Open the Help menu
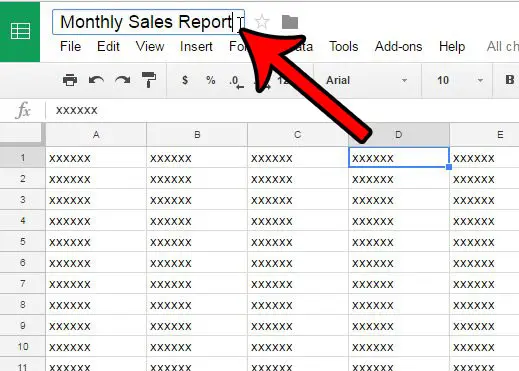This screenshot has width=519, height=371. point(452,46)
